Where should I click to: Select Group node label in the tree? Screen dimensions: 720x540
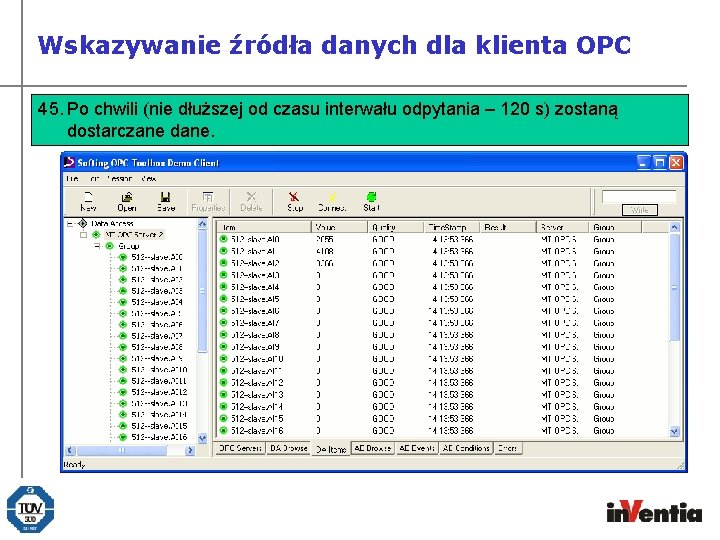coord(129,246)
